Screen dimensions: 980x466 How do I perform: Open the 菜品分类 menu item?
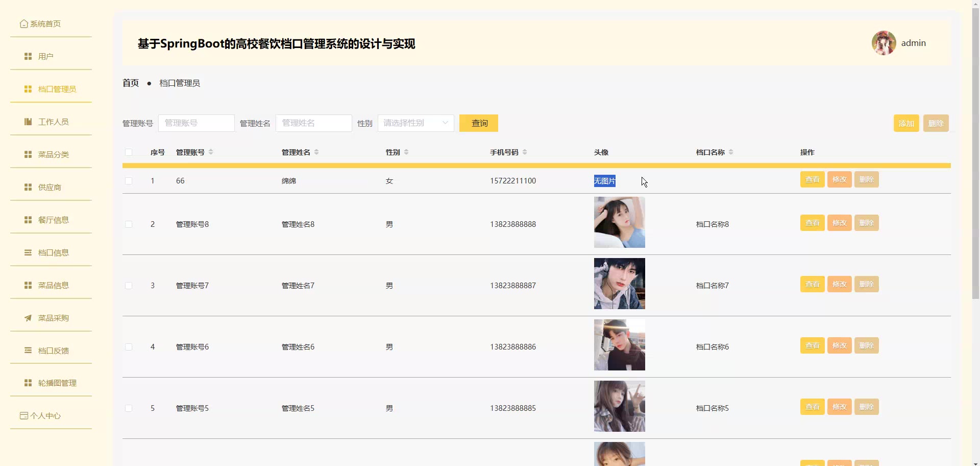(x=53, y=155)
